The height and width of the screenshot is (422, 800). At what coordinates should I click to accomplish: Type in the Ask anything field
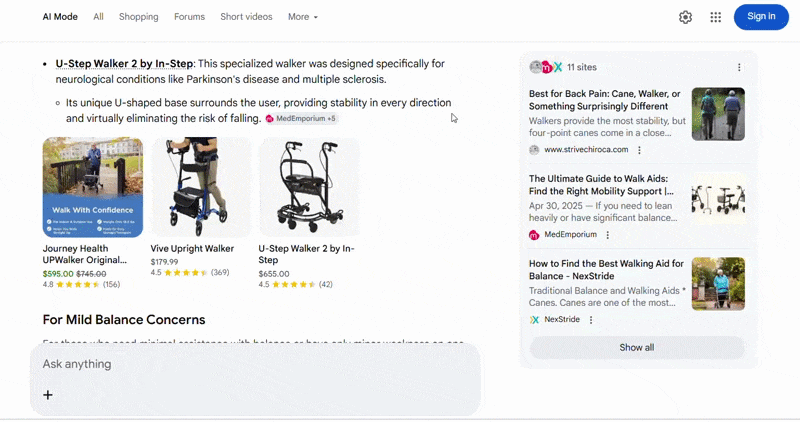pos(250,364)
